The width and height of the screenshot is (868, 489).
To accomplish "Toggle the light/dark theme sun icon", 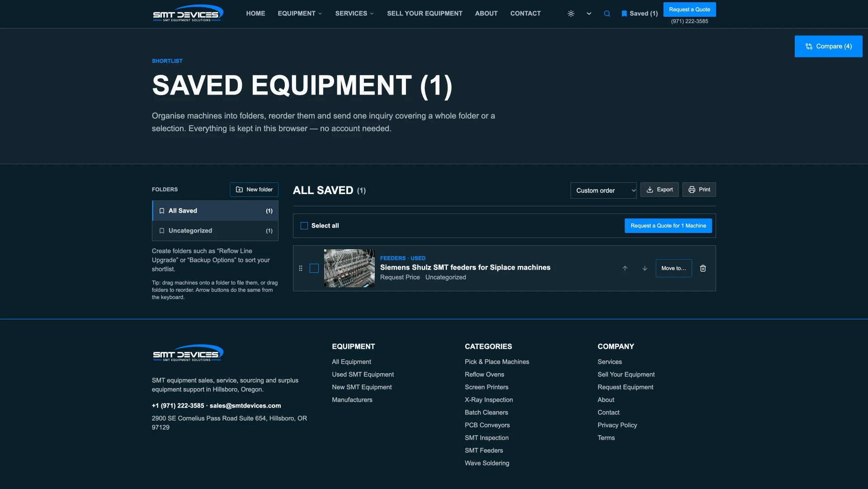I will click(571, 14).
